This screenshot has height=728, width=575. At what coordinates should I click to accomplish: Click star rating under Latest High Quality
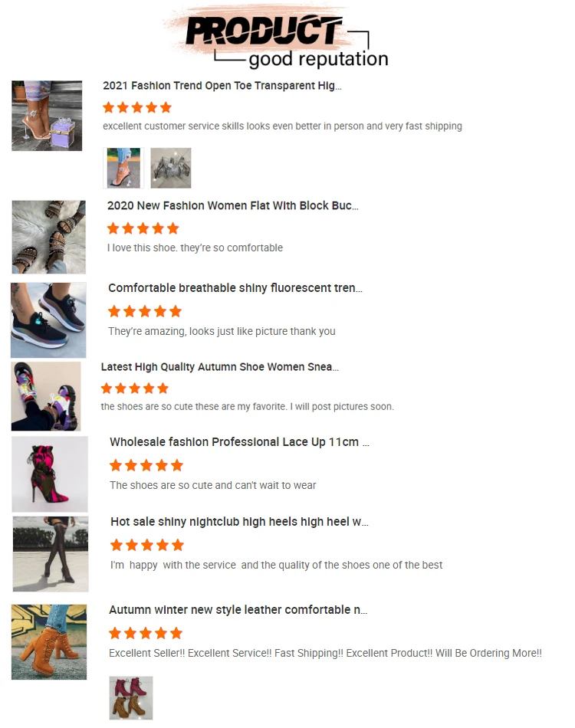[x=135, y=389]
